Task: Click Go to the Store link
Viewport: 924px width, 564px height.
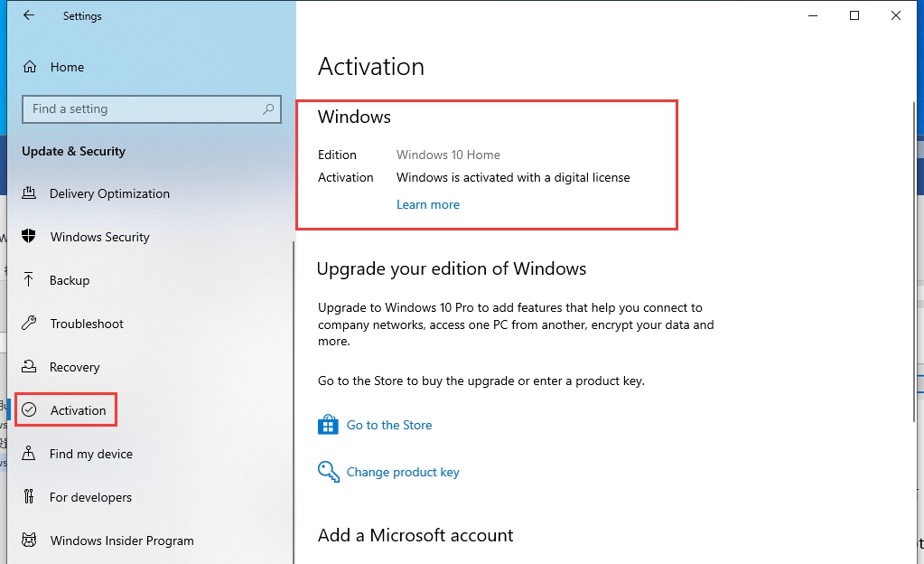Action: pos(389,425)
